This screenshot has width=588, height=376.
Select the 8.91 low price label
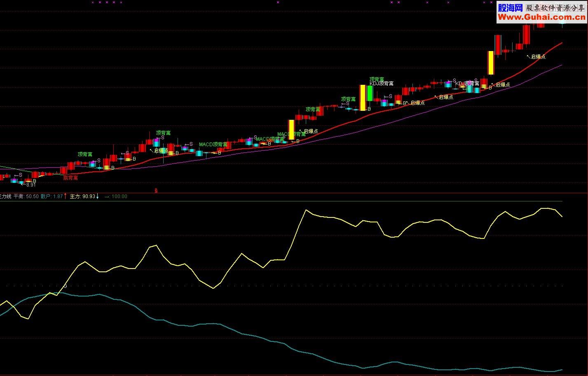(31, 185)
